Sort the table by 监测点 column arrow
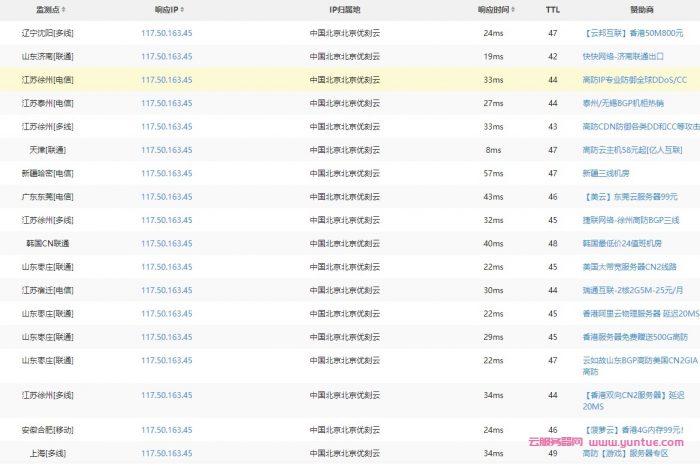This screenshot has width=700, height=464. [65, 9]
